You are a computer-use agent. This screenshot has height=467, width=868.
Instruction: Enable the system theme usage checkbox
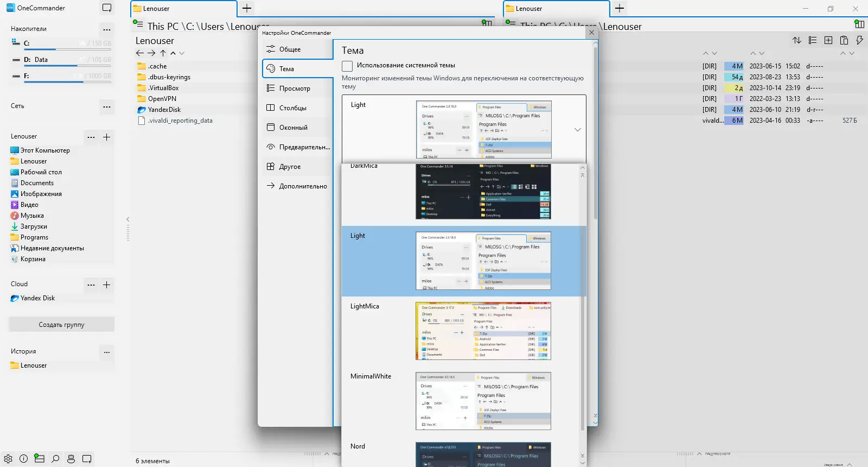(x=347, y=66)
